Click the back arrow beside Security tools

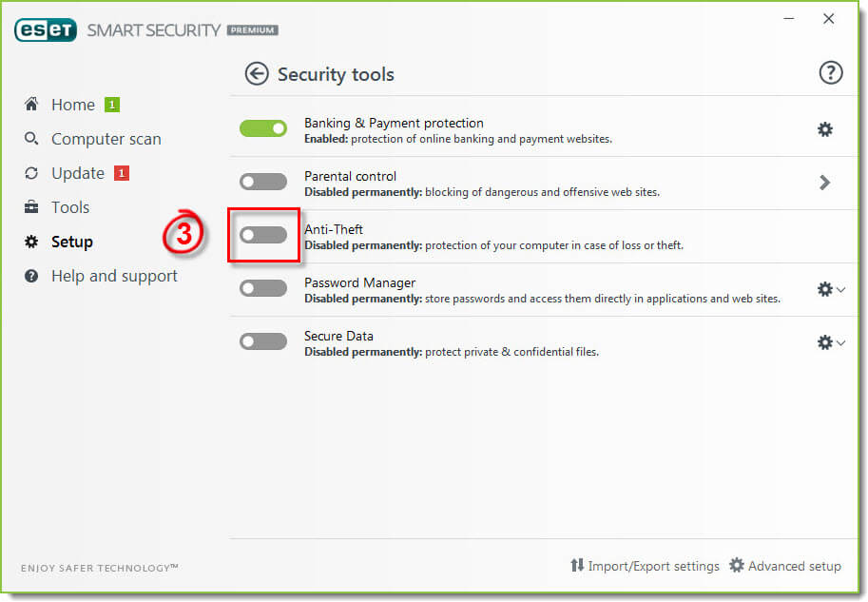click(257, 73)
